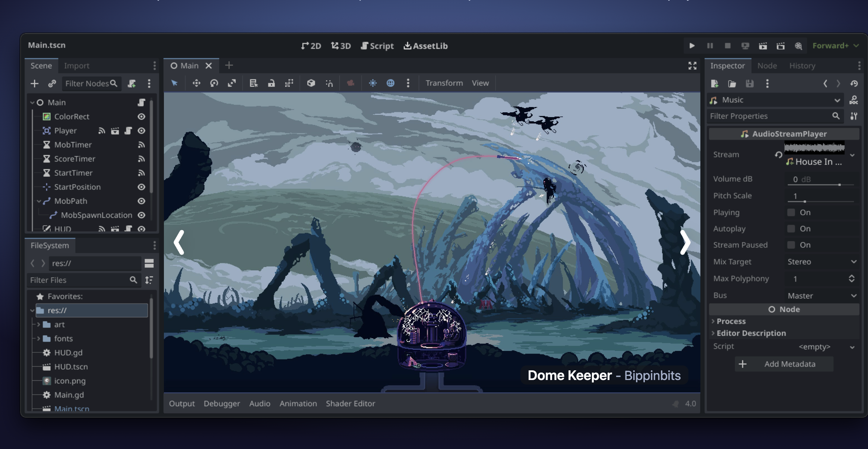Switch to the Node dock tab
Screen dimensions: 868x449
[x=767, y=66]
